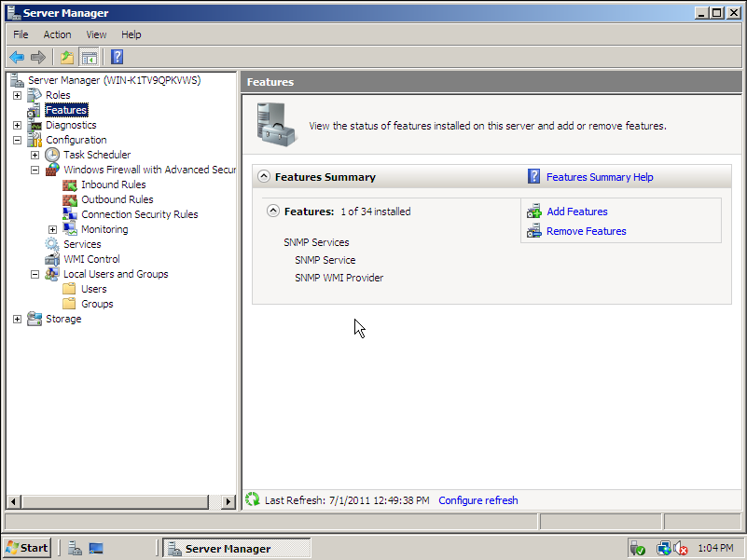
Task: Collapse the Local Users and Groups node
Action: [35, 274]
